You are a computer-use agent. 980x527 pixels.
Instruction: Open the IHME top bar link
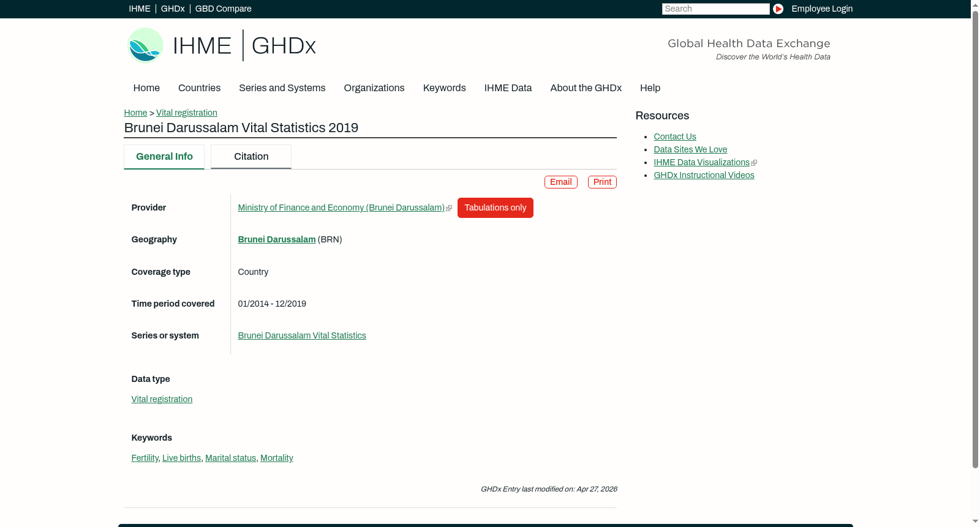click(140, 9)
